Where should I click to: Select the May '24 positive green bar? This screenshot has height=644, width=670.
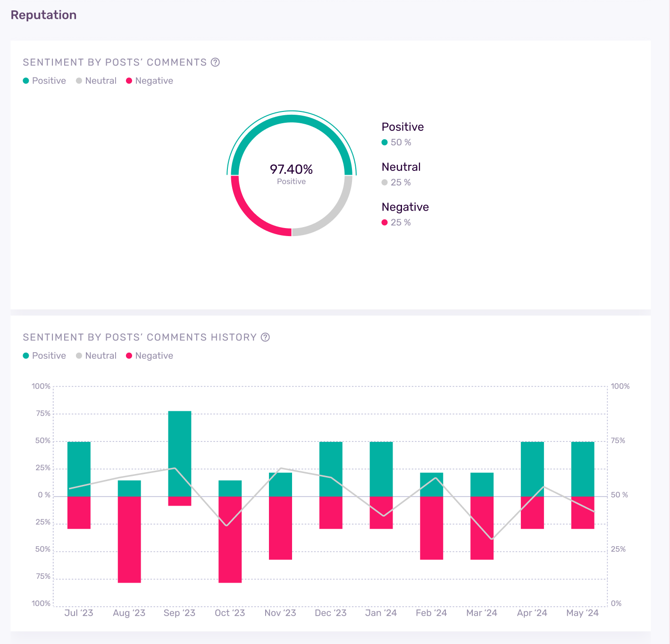[583, 468]
